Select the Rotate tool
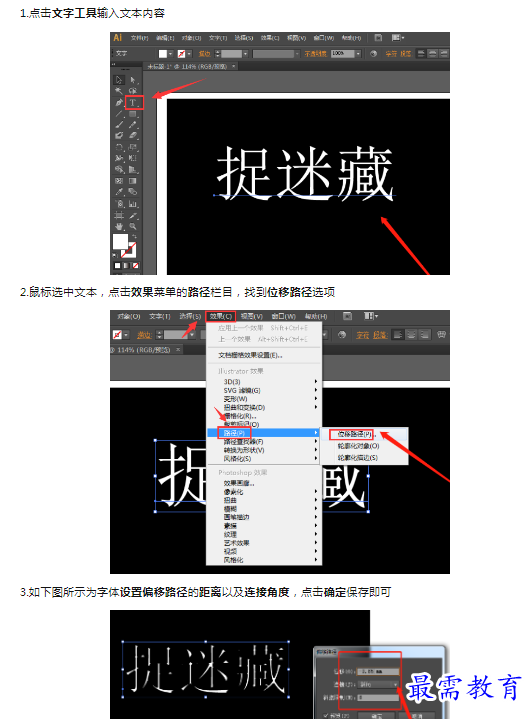The image size is (530, 719). (119, 147)
